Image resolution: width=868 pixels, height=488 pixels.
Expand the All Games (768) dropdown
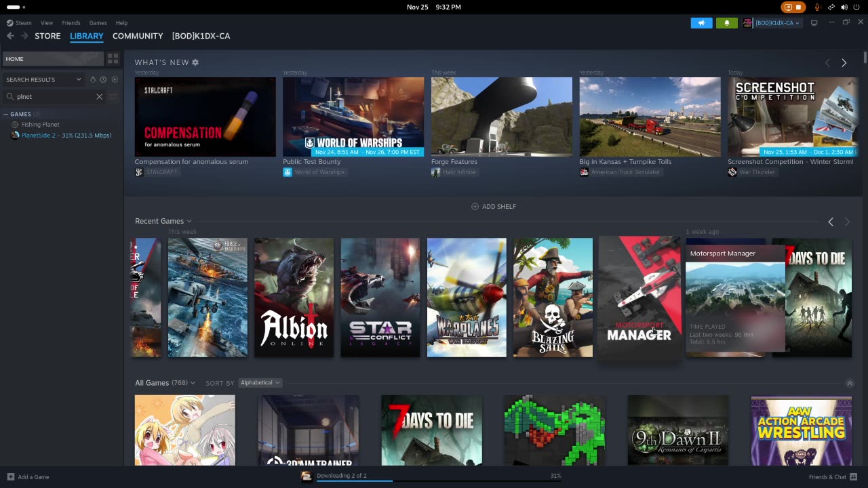click(x=165, y=383)
